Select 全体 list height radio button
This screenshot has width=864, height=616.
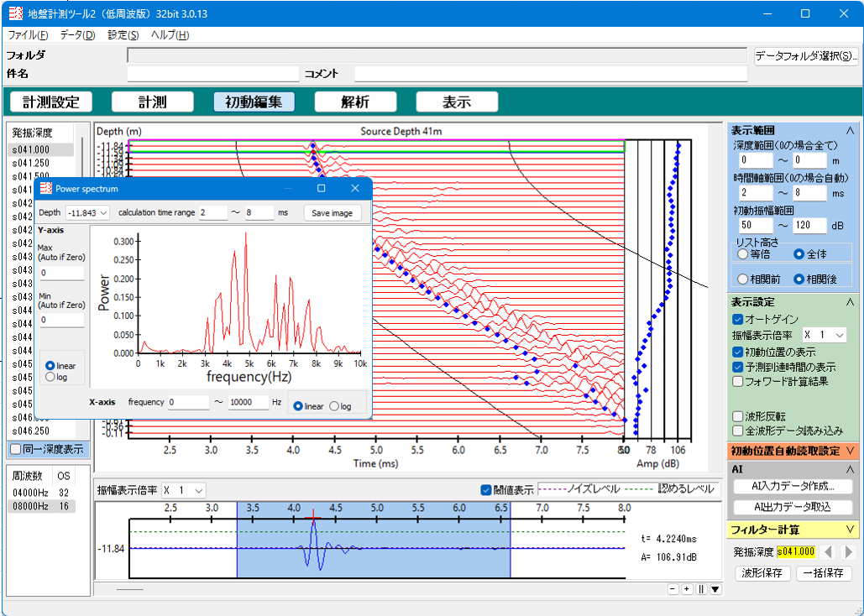pyautogui.click(x=799, y=254)
